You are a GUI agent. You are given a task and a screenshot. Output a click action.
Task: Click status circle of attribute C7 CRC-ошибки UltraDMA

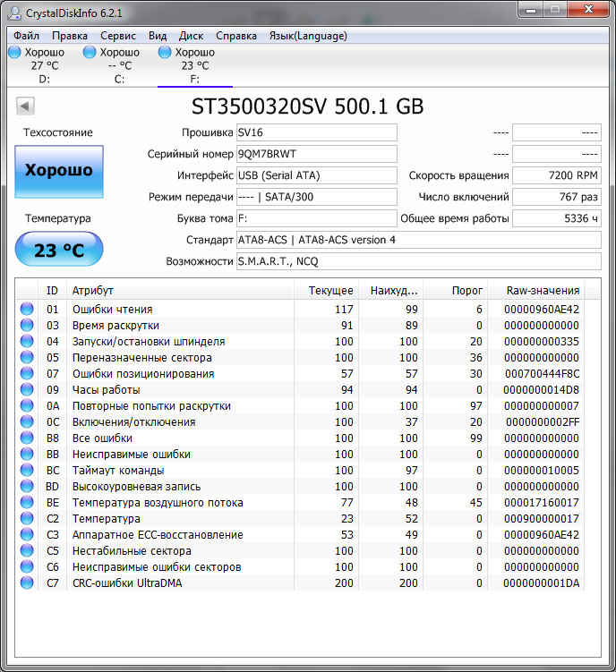click(27, 583)
